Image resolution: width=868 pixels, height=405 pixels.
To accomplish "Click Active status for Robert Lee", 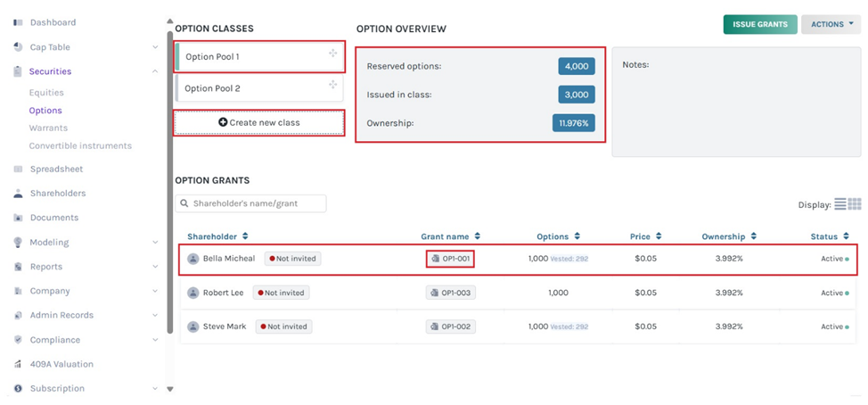I will 835,293.
